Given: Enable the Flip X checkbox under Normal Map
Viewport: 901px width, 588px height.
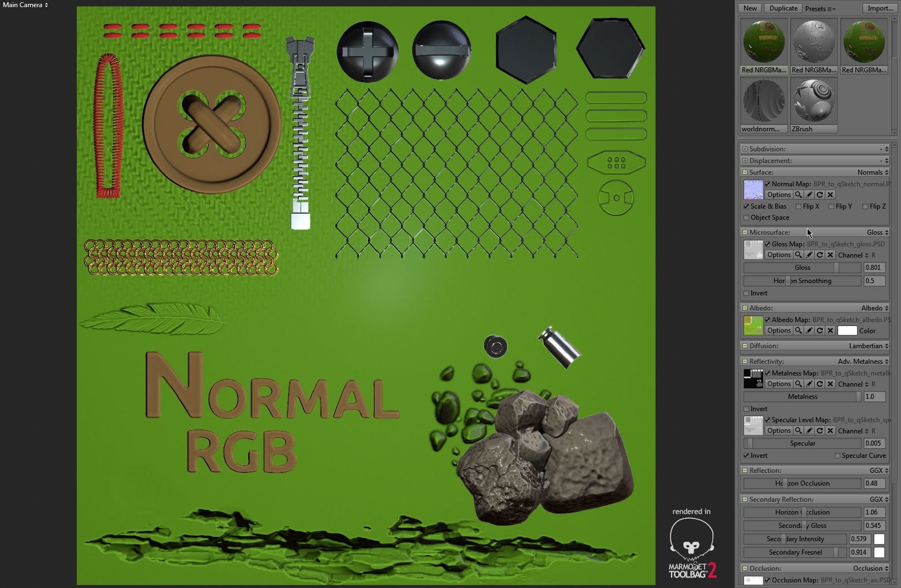Looking at the screenshot, I should pyautogui.click(x=799, y=206).
